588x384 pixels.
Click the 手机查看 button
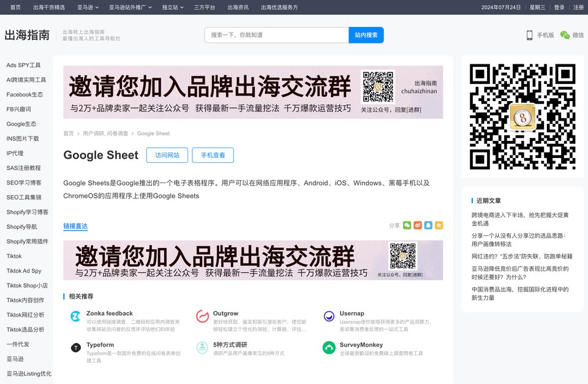point(213,155)
